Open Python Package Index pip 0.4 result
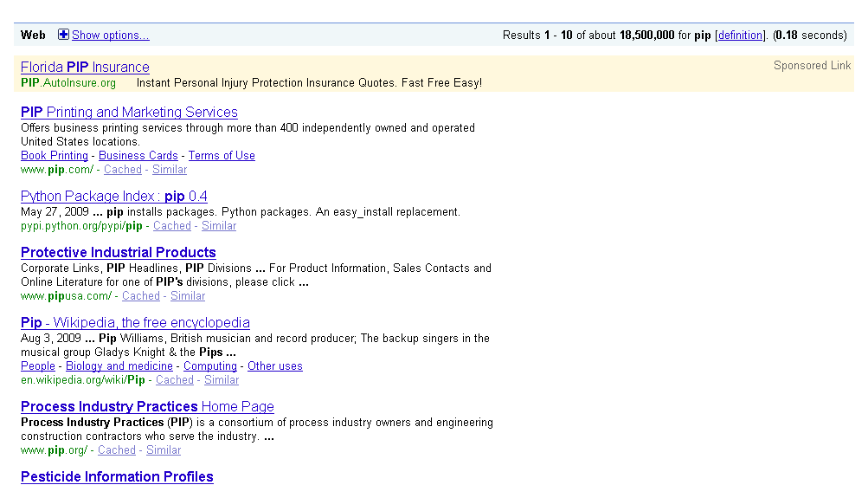The width and height of the screenshot is (868, 485). tap(114, 197)
